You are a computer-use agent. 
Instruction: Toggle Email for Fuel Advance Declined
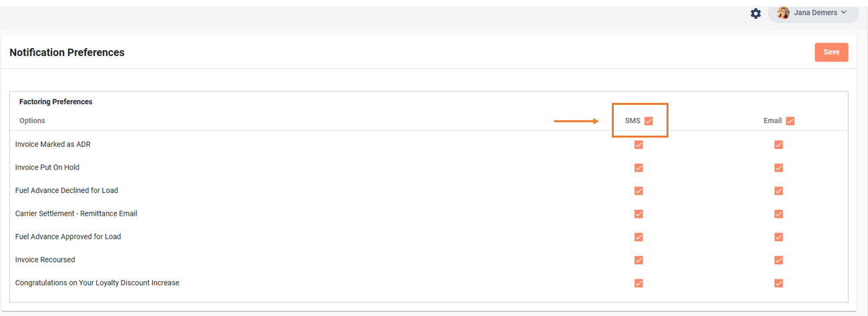coord(778,190)
